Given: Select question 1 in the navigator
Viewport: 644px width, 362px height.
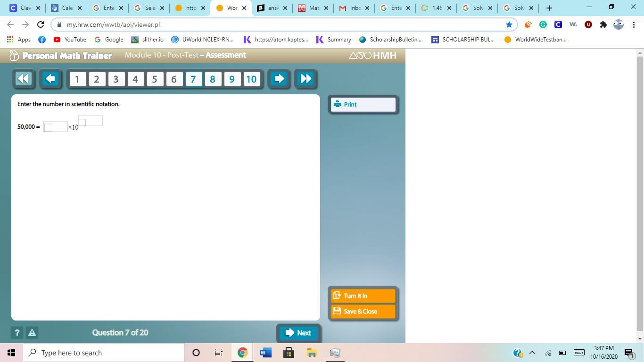Looking at the screenshot, I should point(77,79).
